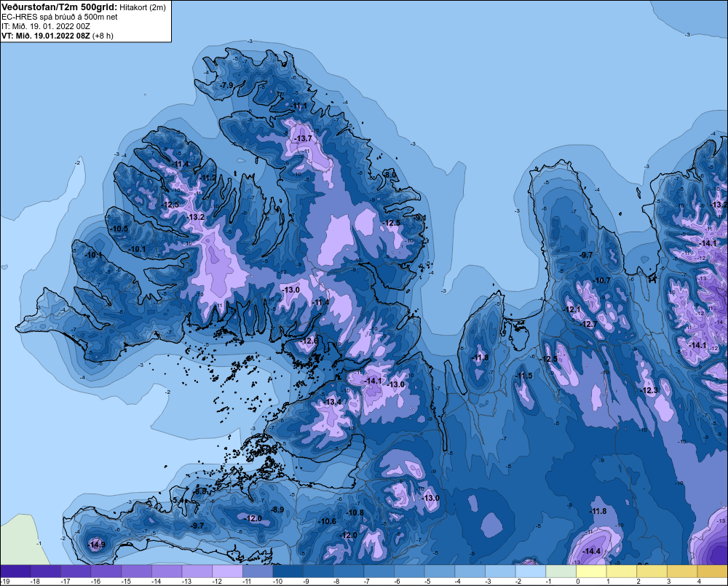The width and height of the screenshot is (728, 586).
Task: Select the legend swatch between -17 and -16
Action: pos(76,571)
